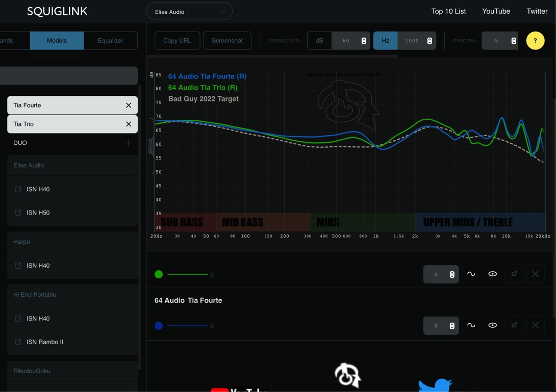Remove Tia Fourte from selected models
The image size is (556, 392).
(x=129, y=106)
